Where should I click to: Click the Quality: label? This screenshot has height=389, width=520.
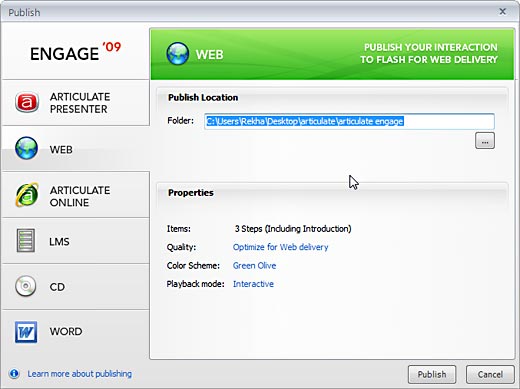coord(181,247)
